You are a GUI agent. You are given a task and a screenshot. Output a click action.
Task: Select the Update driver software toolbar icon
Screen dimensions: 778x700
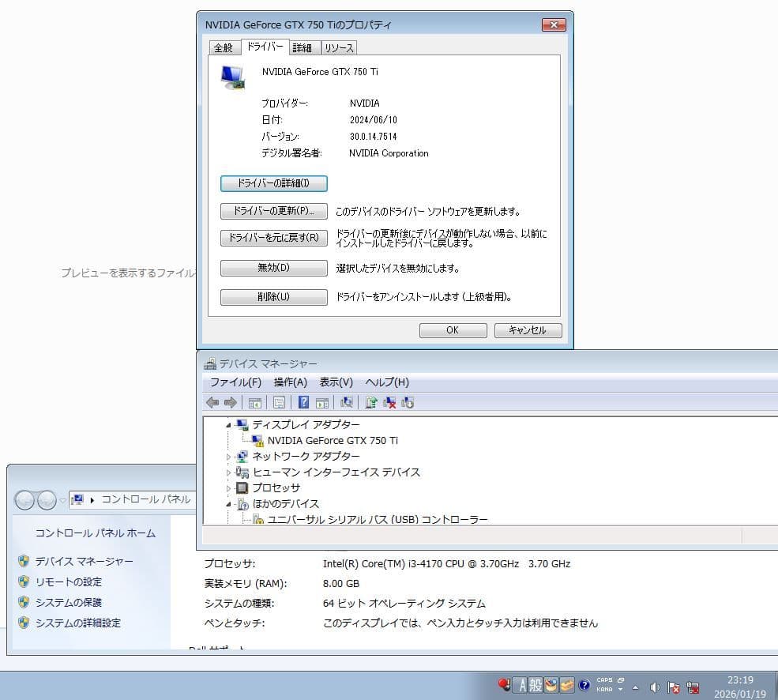click(x=371, y=402)
